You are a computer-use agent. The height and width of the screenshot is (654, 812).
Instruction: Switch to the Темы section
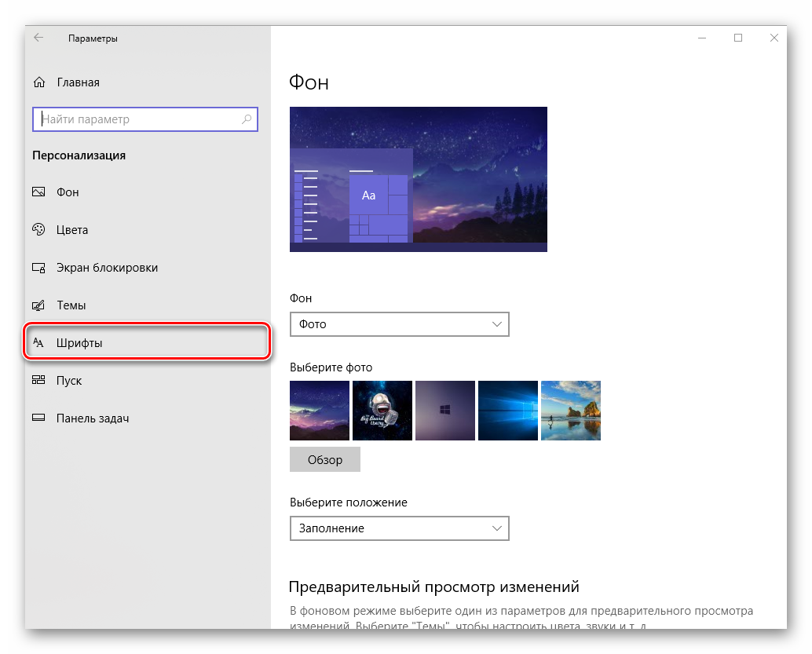click(148, 305)
